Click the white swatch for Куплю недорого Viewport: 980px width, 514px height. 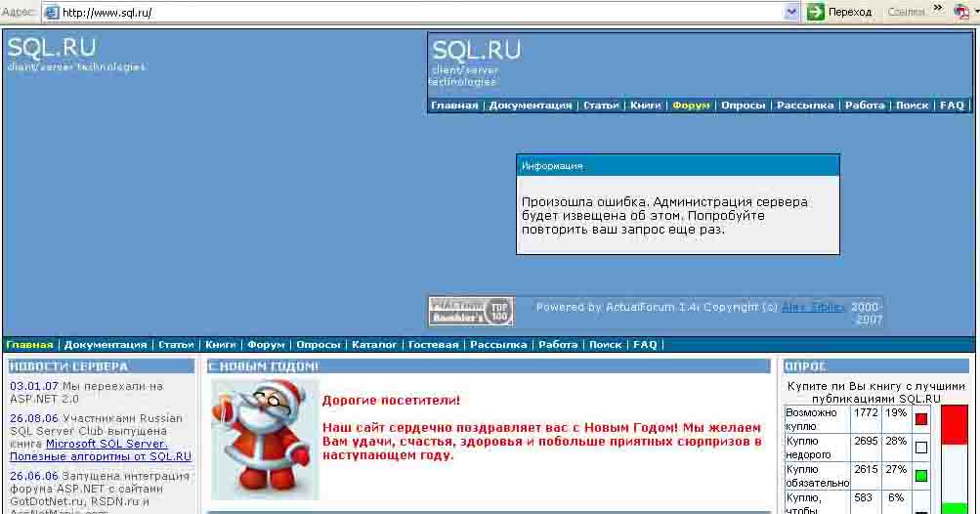[920, 448]
